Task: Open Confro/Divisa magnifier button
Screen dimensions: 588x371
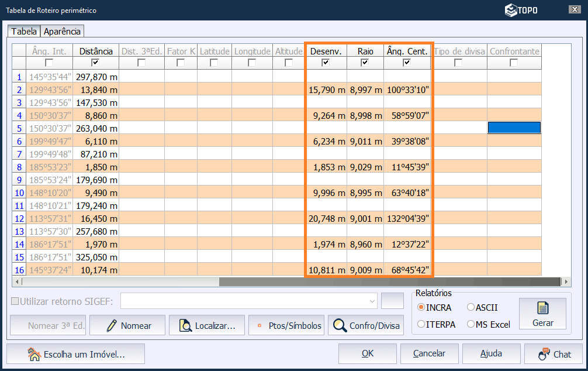Action: point(365,326)
